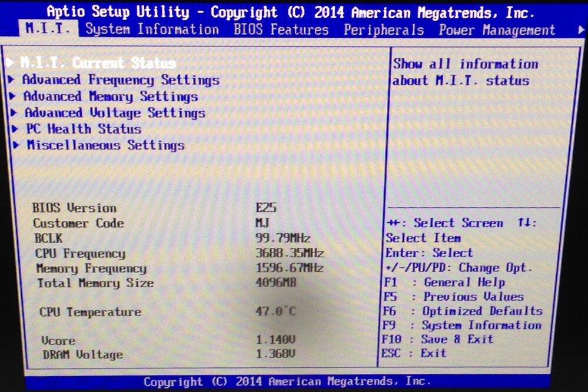Click the ESC Exit hint
This screenshot has width=588, height=392.
tap(414, 353)
